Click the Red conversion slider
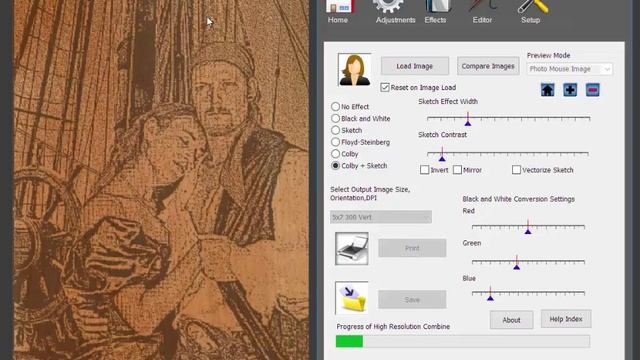The image size is (640, 360). coord(529,227)
